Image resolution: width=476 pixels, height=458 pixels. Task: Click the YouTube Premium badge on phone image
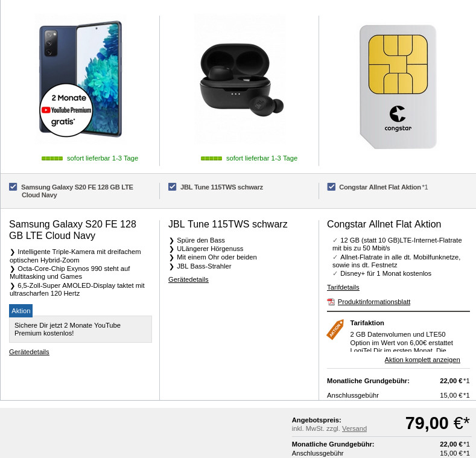coord(66,110)
